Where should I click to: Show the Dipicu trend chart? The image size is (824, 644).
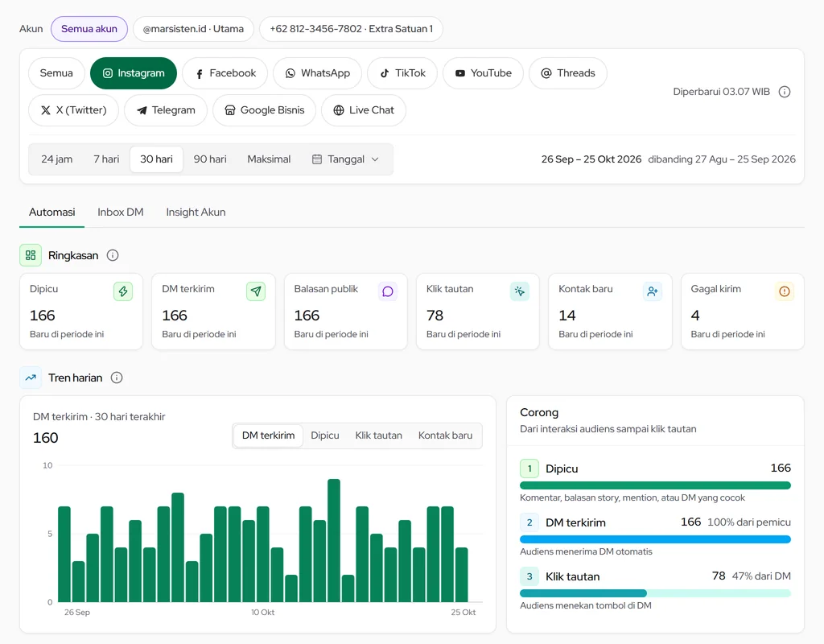pos(325,436)
